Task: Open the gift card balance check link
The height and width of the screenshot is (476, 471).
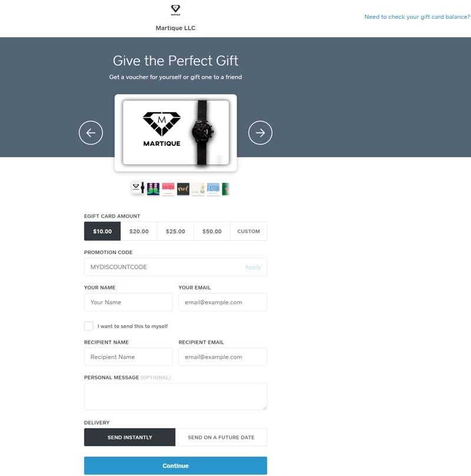Action: tap(417, 17)
